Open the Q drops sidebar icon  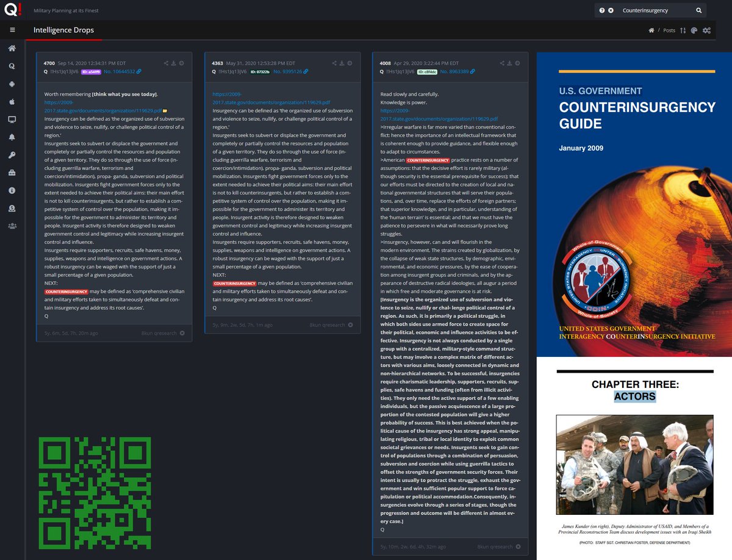(12, 66)
